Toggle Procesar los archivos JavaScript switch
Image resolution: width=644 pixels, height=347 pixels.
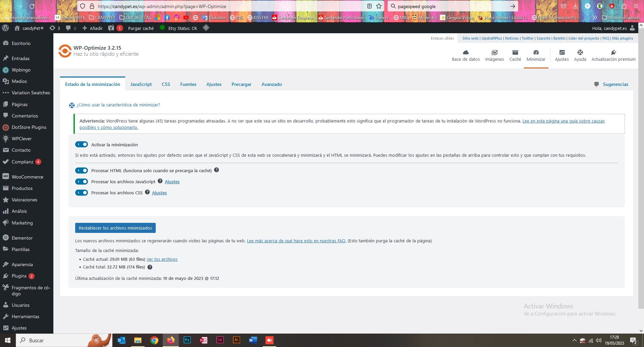(x=82, y=182)
